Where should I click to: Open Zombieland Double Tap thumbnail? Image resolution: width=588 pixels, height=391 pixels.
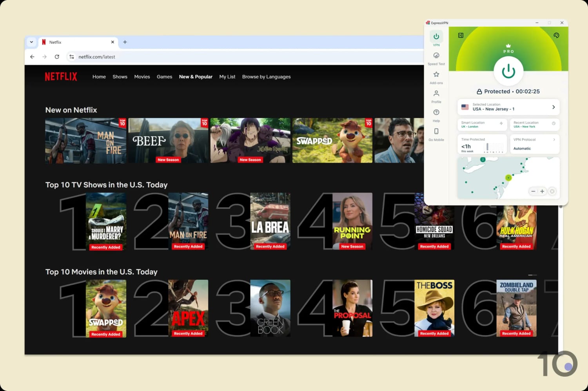(x=516, y=308)
